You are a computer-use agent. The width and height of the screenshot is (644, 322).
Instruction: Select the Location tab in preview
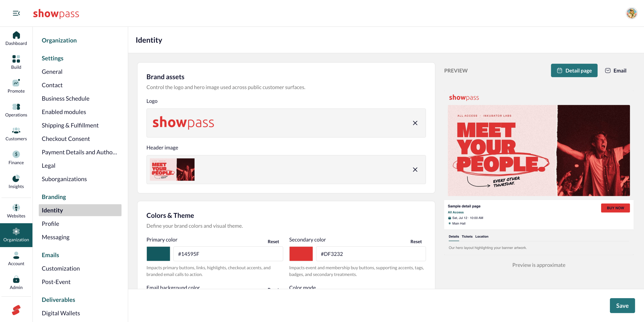482,237
